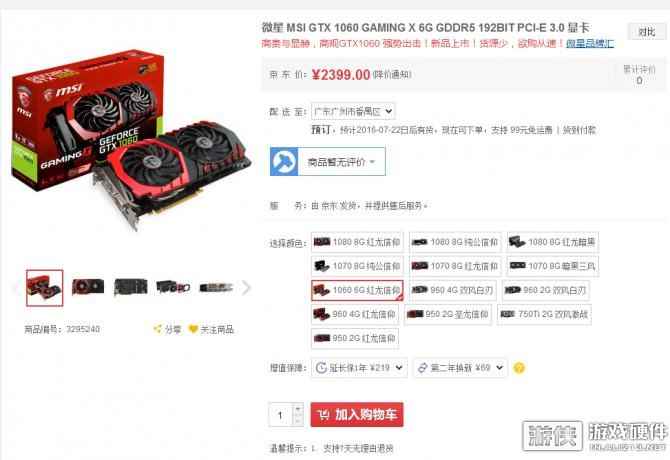Viewport: 670px width, 460px height.
Task: Open the MSI brand collection link
Action: [590, 43]
